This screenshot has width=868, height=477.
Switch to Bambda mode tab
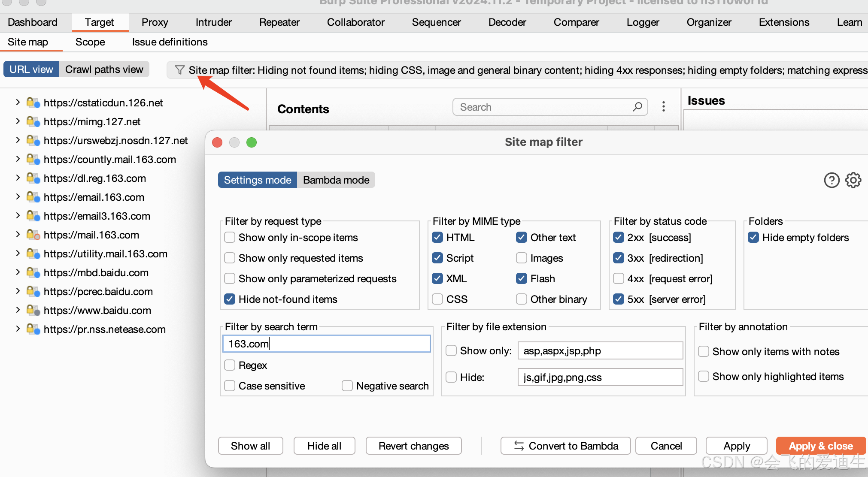[x=336, y=180]
